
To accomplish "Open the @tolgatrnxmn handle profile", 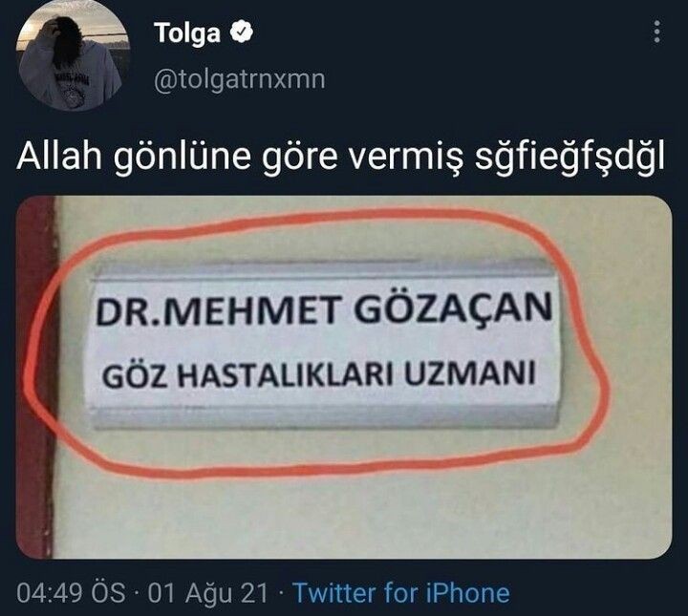I will point(240,80).
